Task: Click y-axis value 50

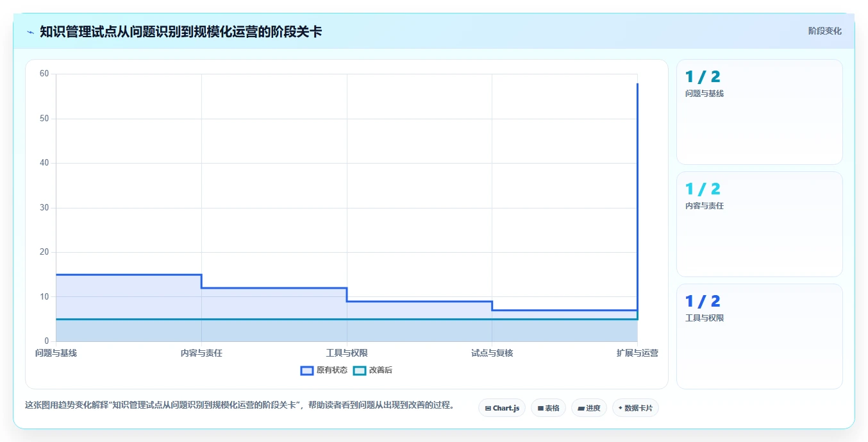Action: pyautogui.click(x=44, y=119)
